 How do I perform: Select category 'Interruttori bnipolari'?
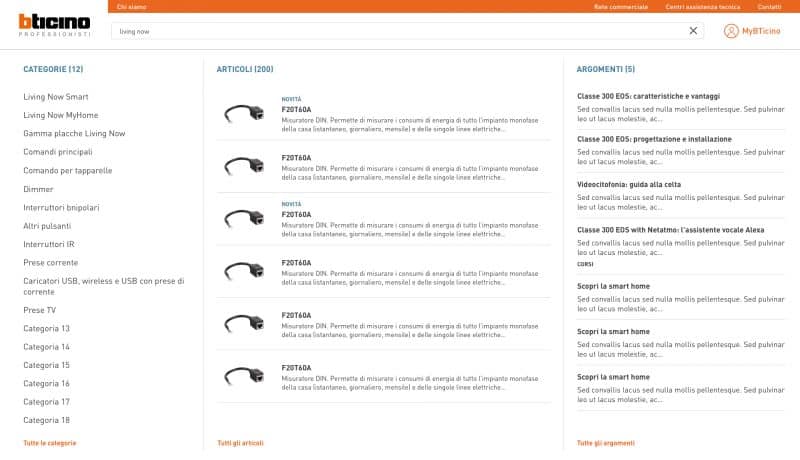(x=61, y=208)
